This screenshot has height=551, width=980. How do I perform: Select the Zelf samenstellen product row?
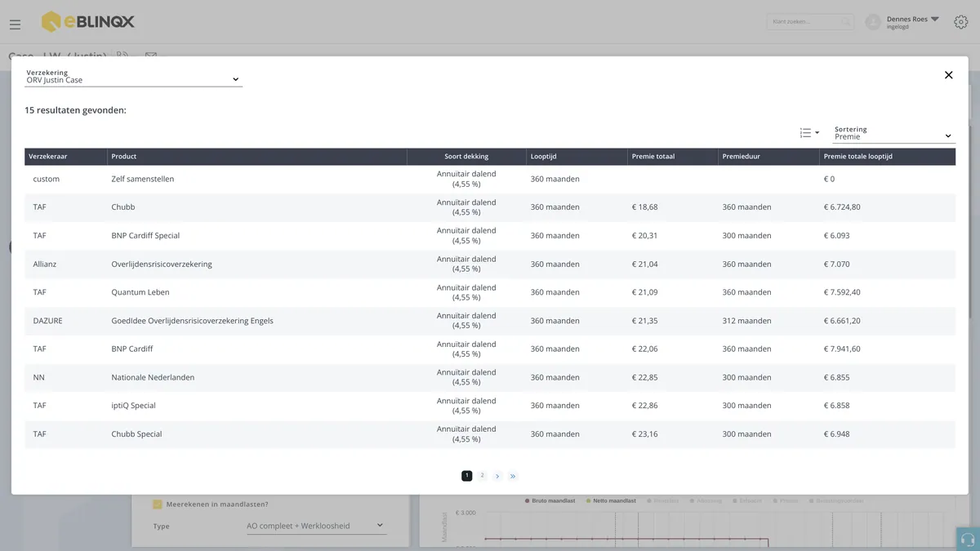pyautogui.click(x=490, y=179)
